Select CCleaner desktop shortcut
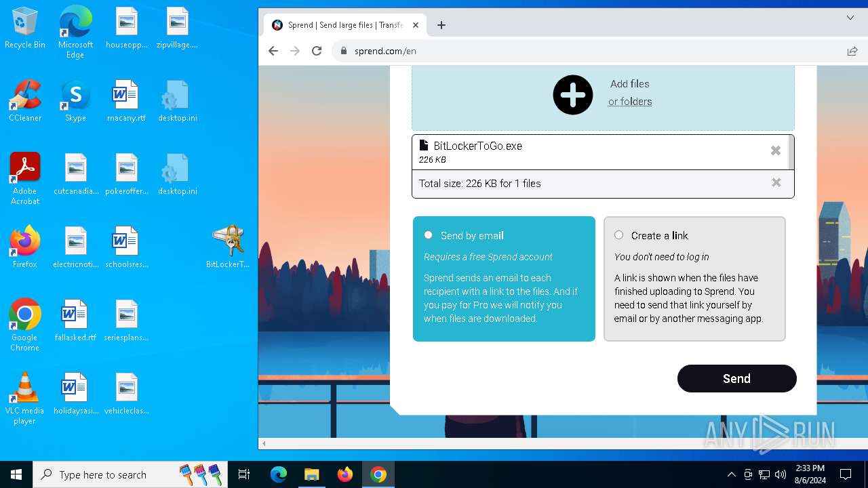Screen dimensions: 868x488 coord(25,100)
